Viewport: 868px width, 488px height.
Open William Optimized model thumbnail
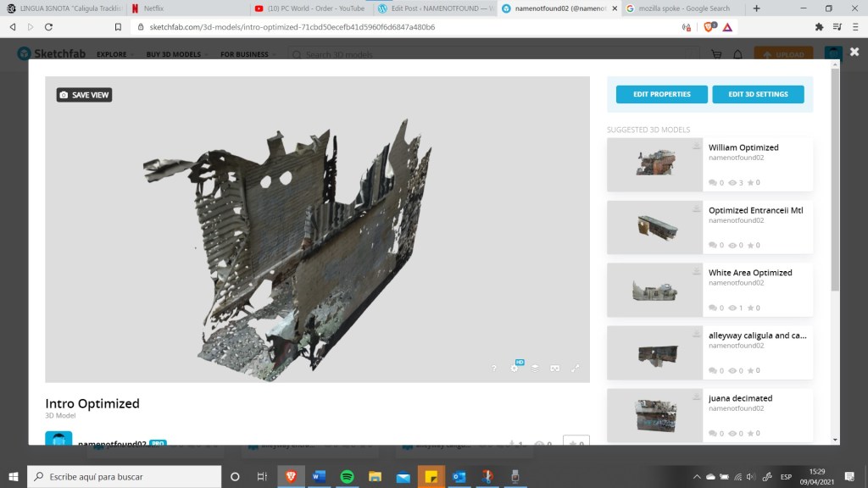pyautogui.click(x=655, y=164)
